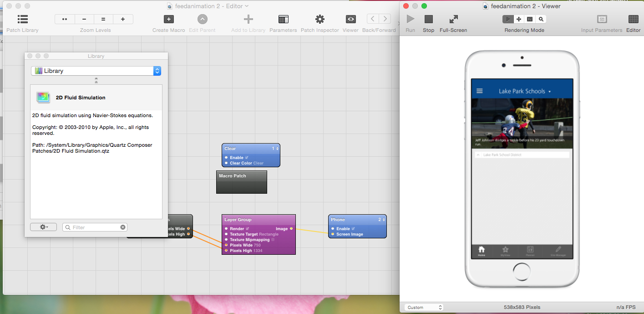Go back with the left arrow
Image resolution: width=644 pixels, height=314 pixels.
coord(373,19)
